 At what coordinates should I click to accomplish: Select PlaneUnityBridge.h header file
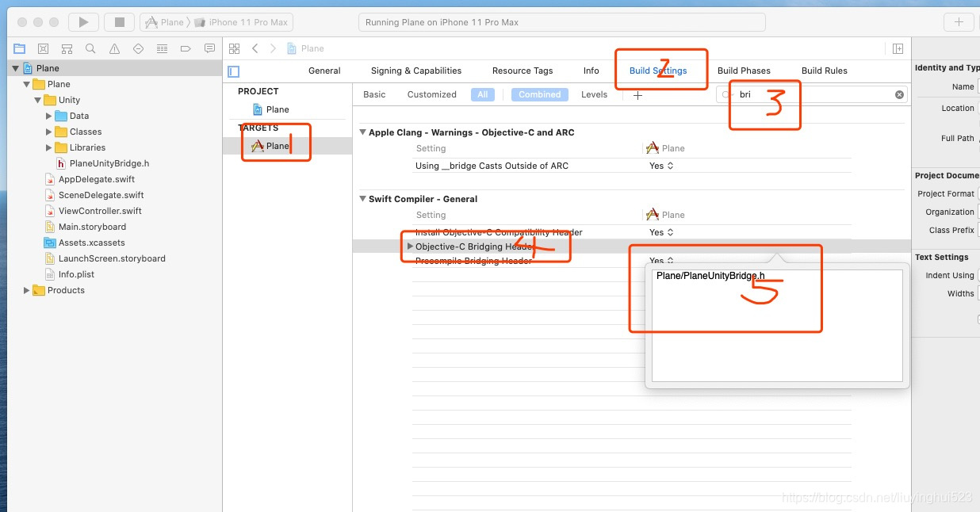point(109,163)
